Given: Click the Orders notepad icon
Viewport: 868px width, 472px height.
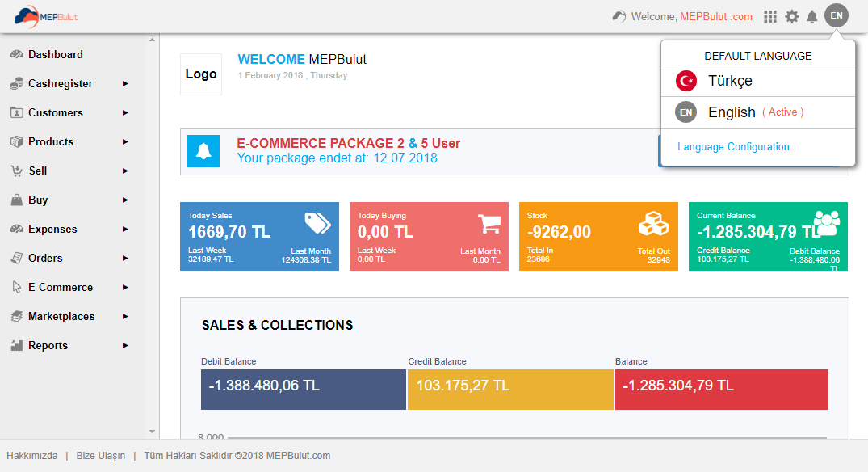Looking at the screenshot, I should click(x=17, y=258).
